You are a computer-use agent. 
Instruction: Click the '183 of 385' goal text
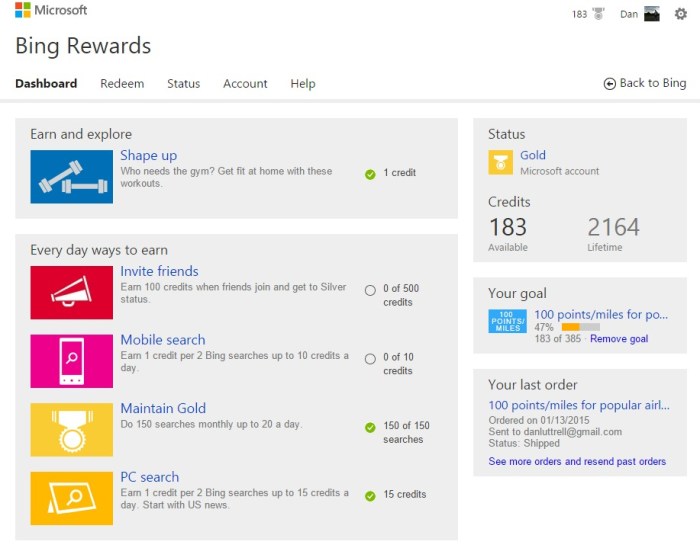click(x=558, y=339)
